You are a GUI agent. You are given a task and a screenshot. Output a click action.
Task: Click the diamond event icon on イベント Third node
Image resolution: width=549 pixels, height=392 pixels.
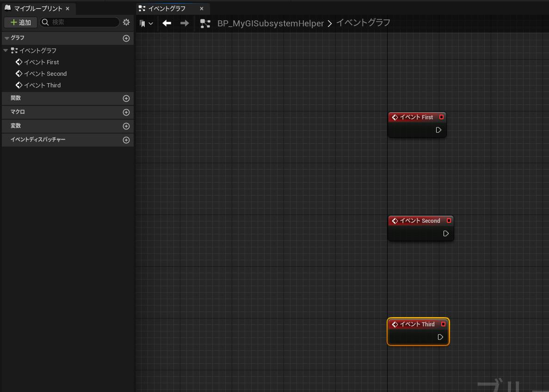(395, 325)
